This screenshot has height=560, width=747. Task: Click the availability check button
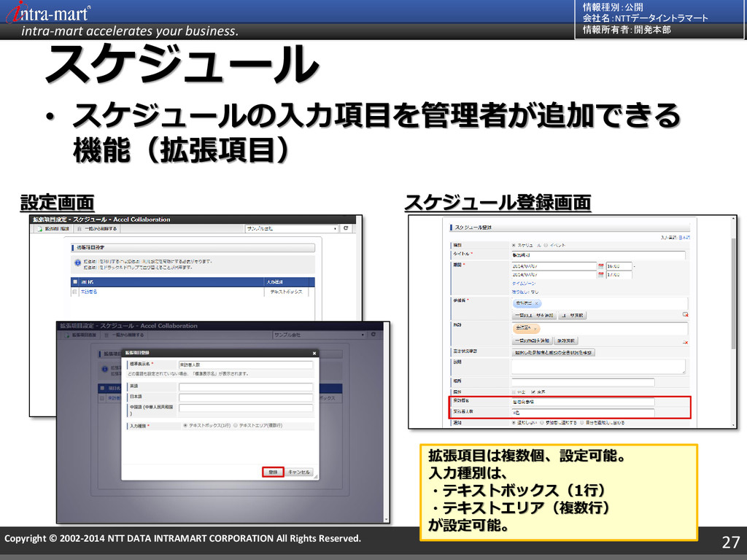click(554, 353)
